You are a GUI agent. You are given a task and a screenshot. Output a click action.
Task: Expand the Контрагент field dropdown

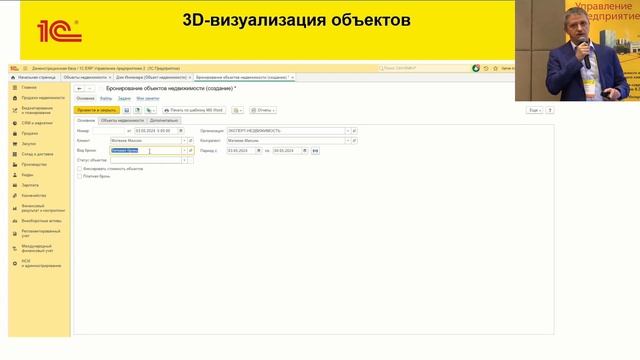point(348,140)
